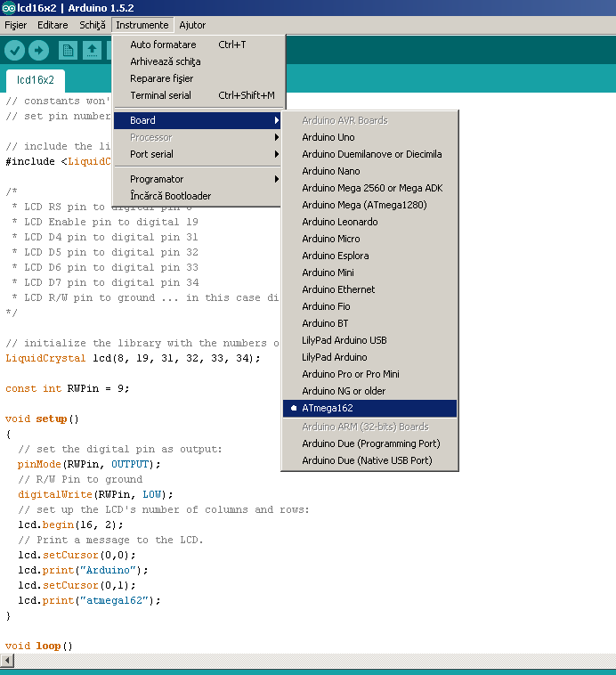Open the Schiţă menu
This screenshot has height=675, width=616.
[x=92, y=25]
